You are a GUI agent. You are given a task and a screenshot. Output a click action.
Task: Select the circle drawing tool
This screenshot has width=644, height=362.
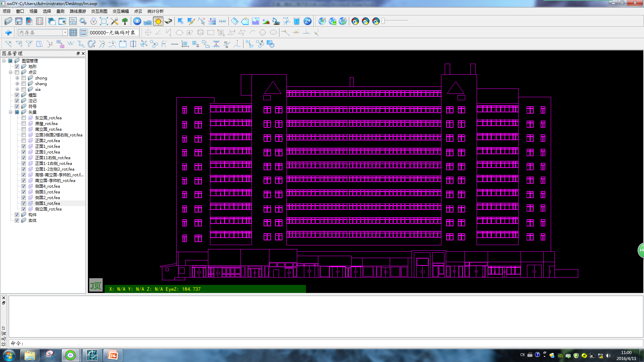coord(263,33)
